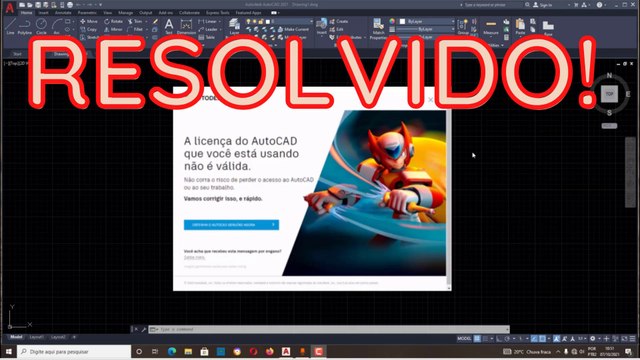This screenshot has height=360, width=640.
Task: Open the quick access toolbar customize arrow
Action: (x=101, y=5)
